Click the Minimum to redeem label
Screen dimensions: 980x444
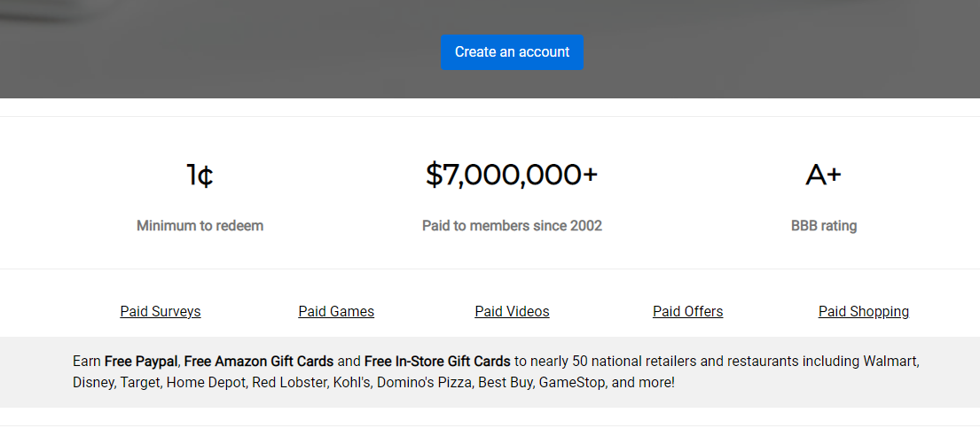click(x=200, y=225)
